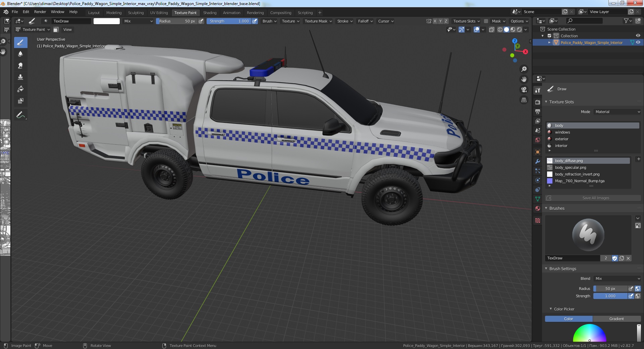Open Render properties tab
Viewport: 644px width, 349px height.
[x=538, y=102]
